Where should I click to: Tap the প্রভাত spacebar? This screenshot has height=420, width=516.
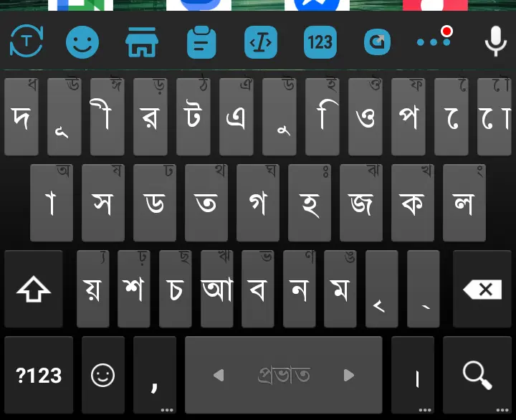tap(284, 375)
